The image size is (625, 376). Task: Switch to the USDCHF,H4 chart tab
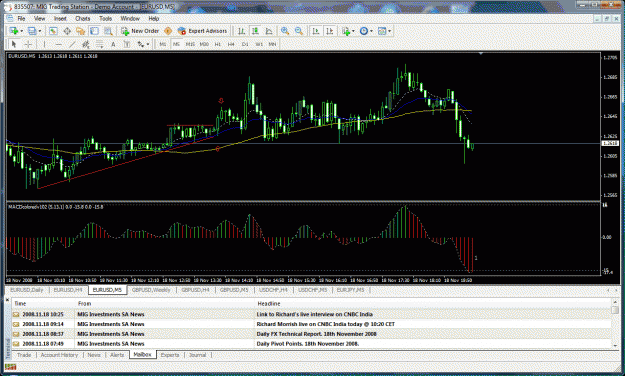pos(273,290)
